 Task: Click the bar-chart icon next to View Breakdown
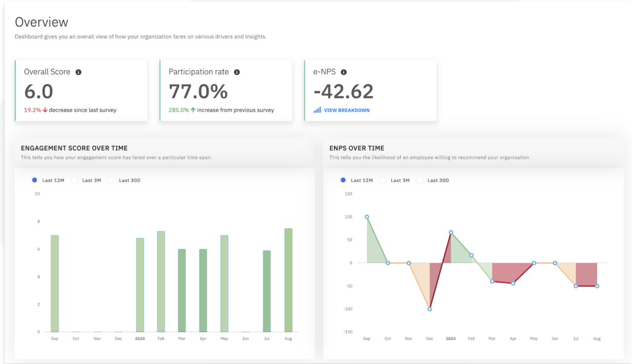coord(317,110)
